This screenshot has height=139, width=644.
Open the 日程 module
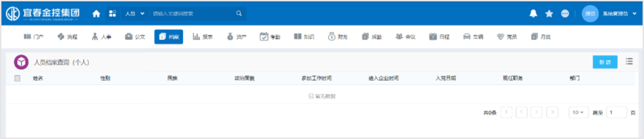click(x=439, y=37)
